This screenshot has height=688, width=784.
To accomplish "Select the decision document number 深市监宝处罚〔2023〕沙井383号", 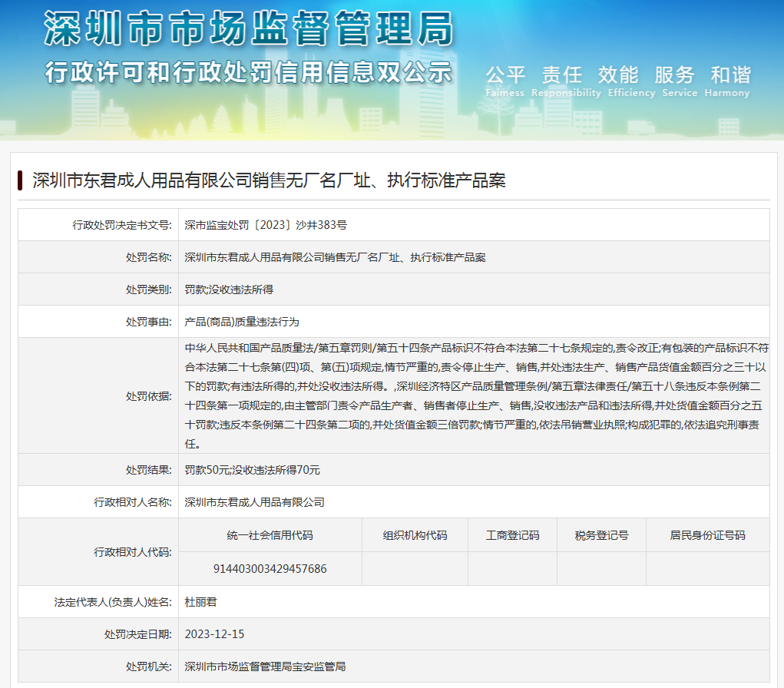I will [x=266, y=225].
